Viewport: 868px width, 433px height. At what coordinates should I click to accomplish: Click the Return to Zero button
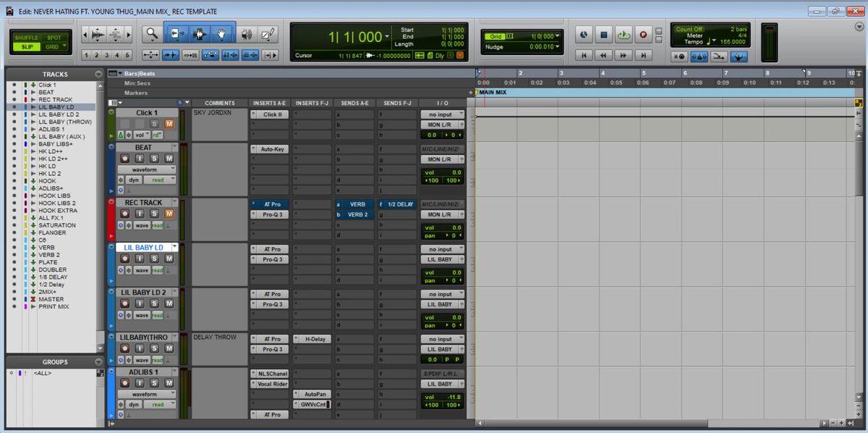[x=584, y=55]
